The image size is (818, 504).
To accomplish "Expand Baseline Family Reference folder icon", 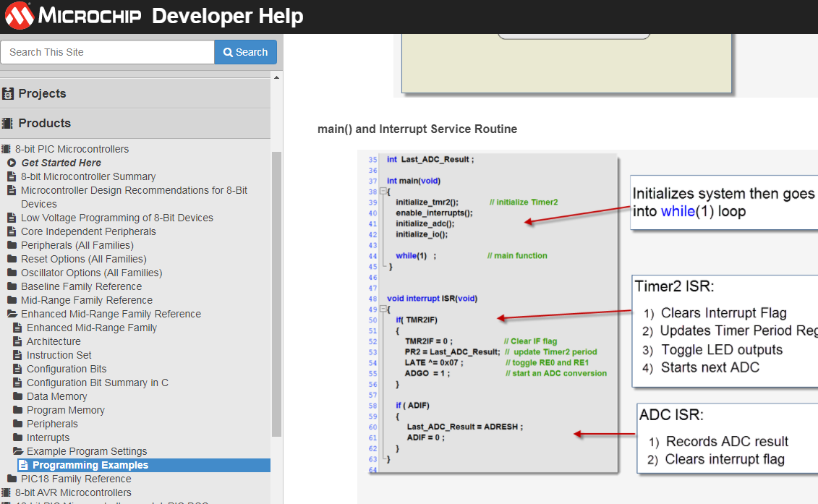I will (x=12, y=286).
